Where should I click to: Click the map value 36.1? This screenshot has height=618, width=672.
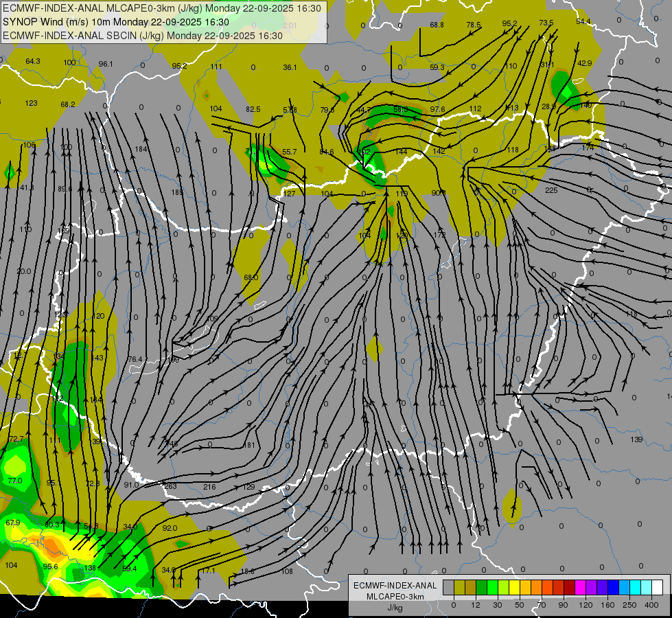[x=290, y=67]
